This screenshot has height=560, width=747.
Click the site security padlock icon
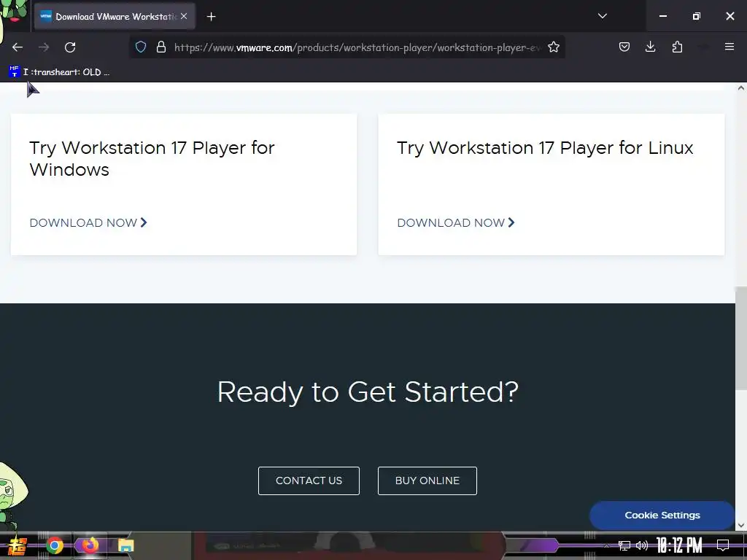pyautogui.click(x=161, y=47)
